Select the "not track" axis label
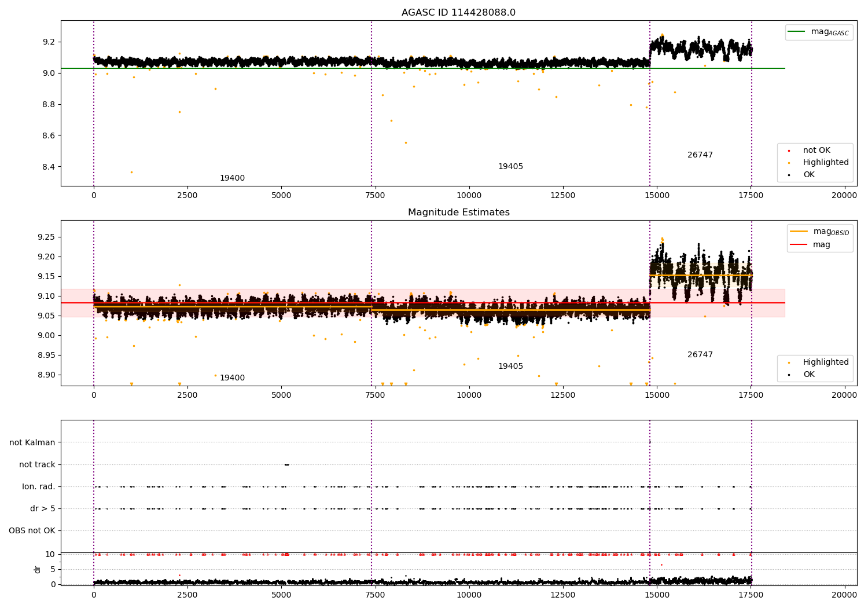This screenshot has width=868, height=608. click(37, 465)
